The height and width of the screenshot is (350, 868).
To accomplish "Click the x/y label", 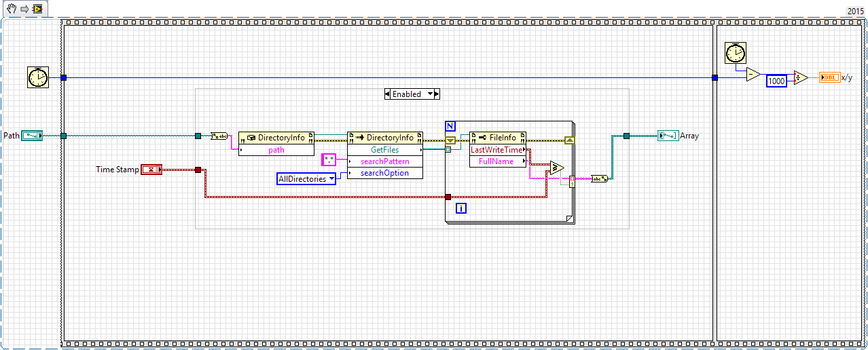I will [847, 77].
